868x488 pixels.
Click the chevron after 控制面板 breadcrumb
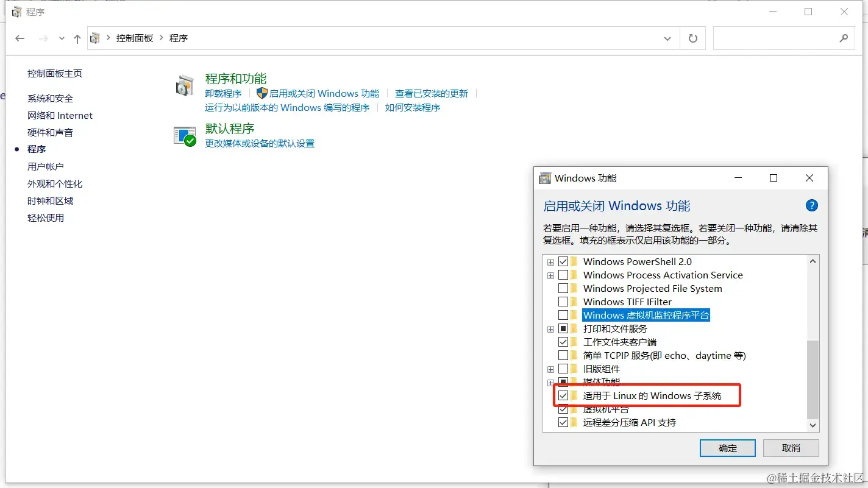[x=162, y=38]
